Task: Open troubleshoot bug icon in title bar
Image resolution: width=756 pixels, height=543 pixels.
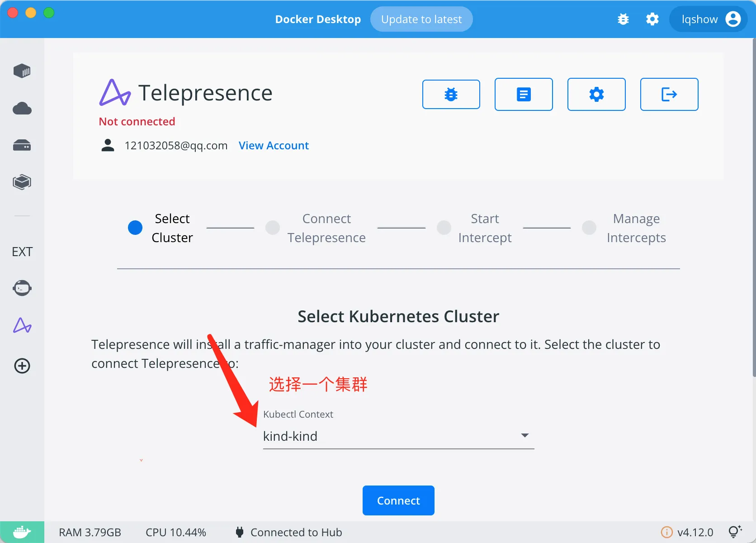Action: point(623,19)
